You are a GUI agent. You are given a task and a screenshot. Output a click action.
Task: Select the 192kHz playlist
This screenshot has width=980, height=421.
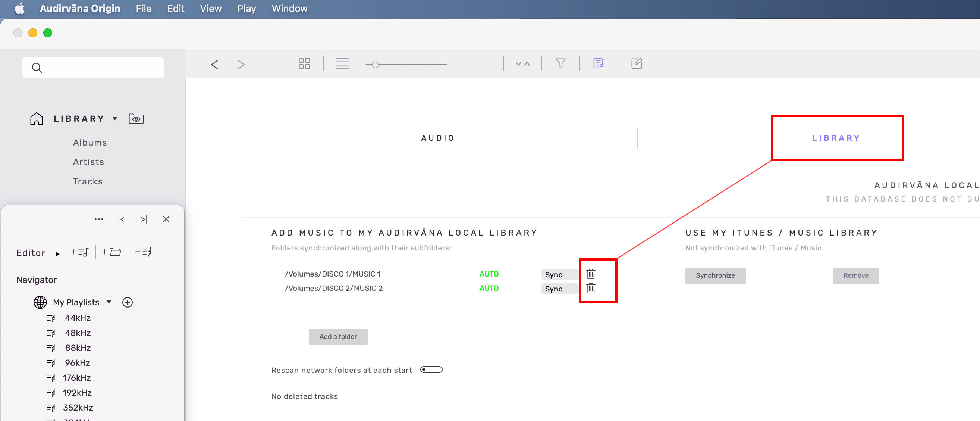[77, 393]
